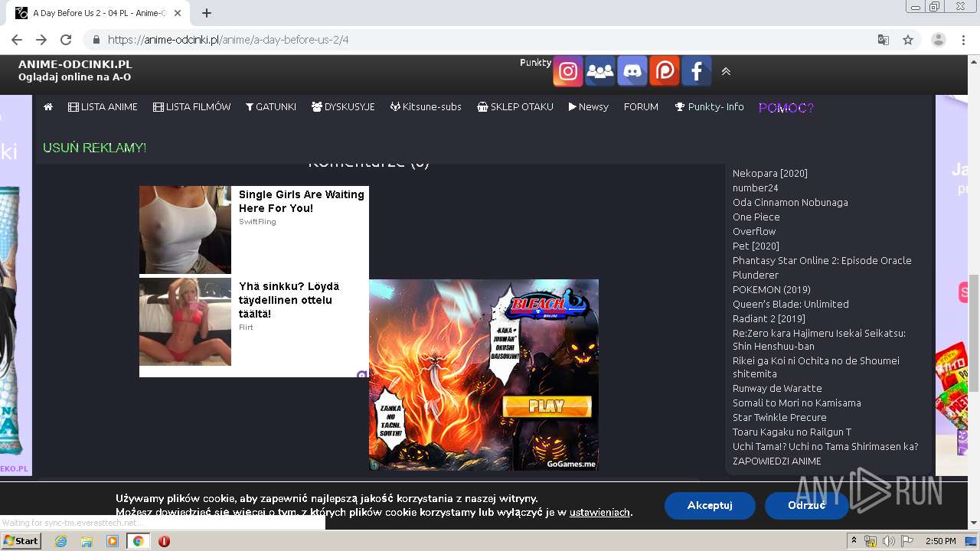Open LISTA ANIME menu

(103, 107)
